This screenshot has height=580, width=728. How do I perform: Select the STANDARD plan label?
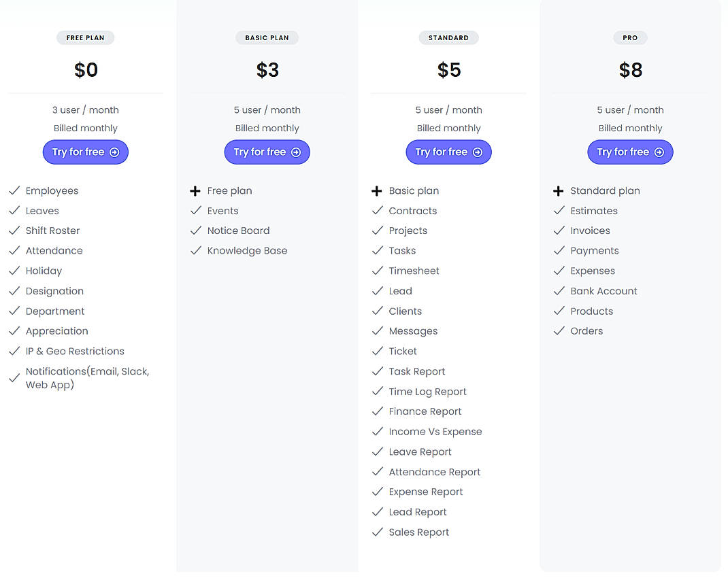448,37
